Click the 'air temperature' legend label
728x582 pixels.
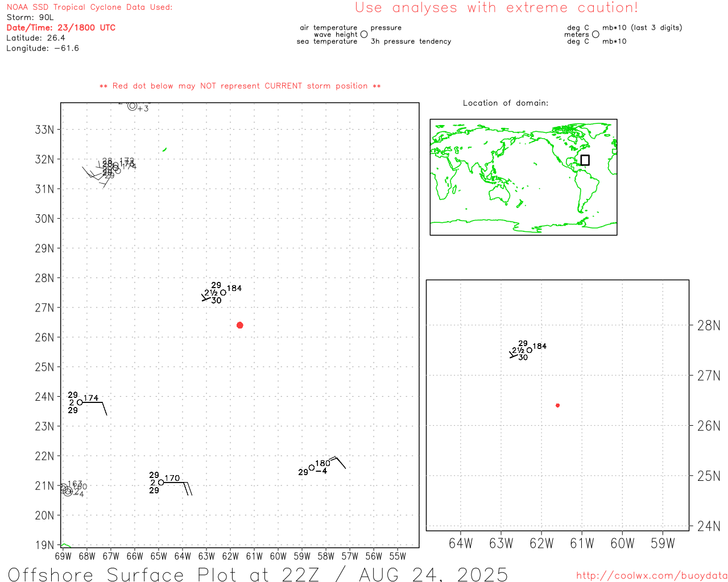[329, 28]
